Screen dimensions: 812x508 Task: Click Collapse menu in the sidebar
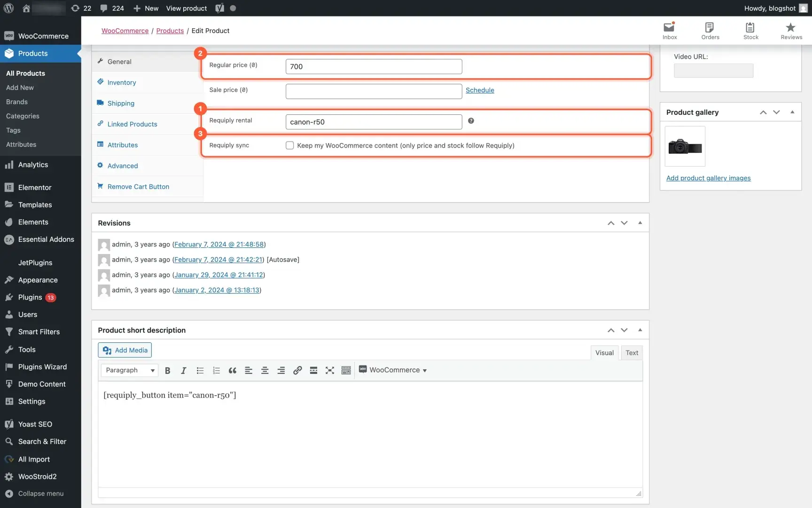[x=40, y=493]
